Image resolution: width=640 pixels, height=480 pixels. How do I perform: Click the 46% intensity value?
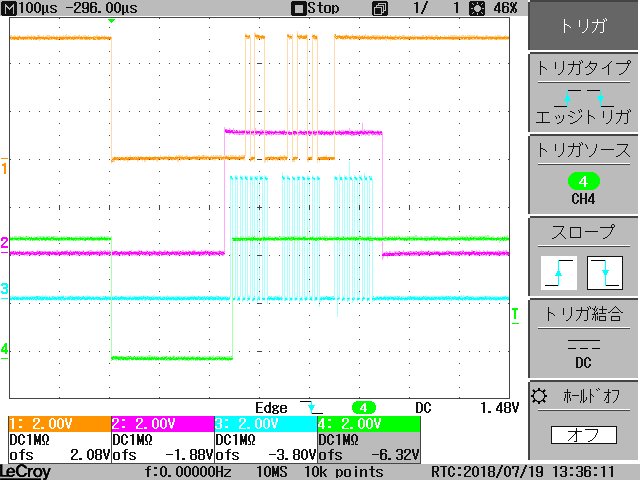(x=505, y=8)
